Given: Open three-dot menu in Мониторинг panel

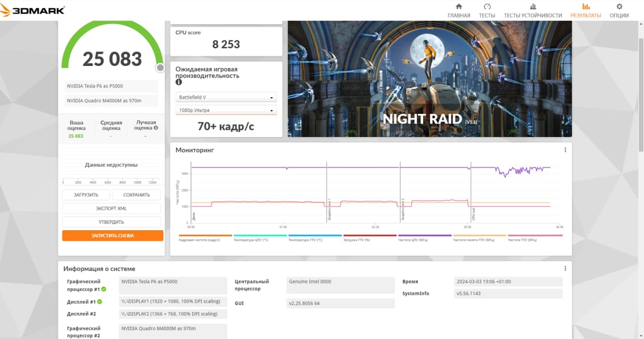Looking at the screenshot, I should pos(565,150).
